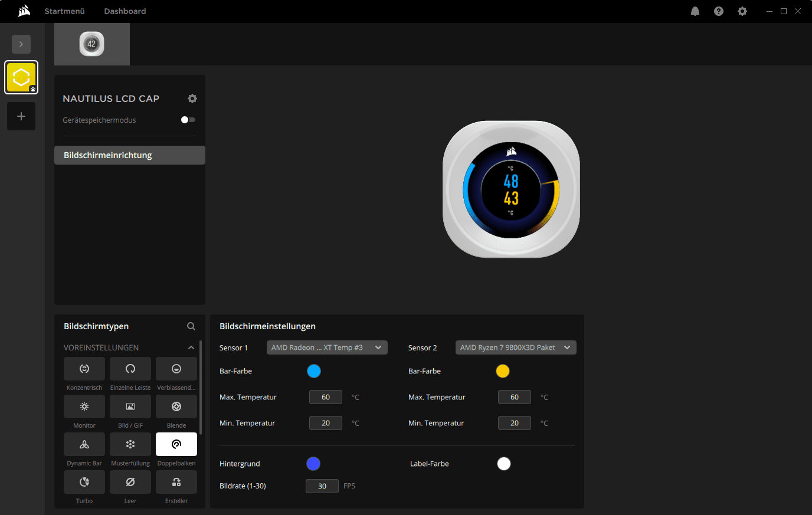Open the Sensor 1 dropdown
Screen dimensions: 812x515
tap(327, 347)
